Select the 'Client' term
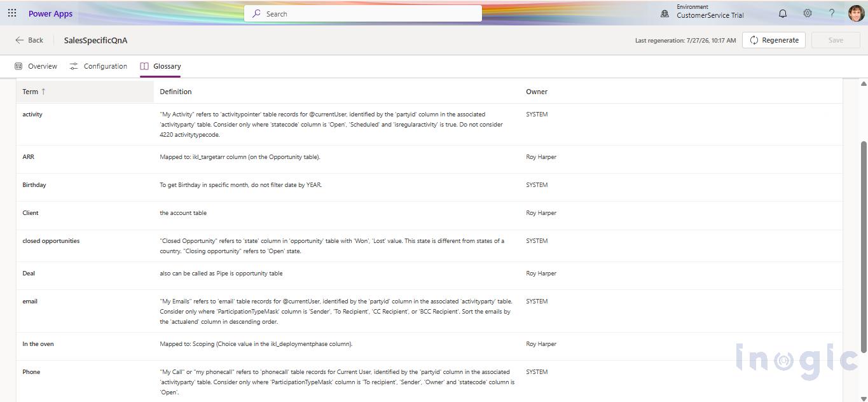This screenshot has height=402, width=868. [31, 213]
